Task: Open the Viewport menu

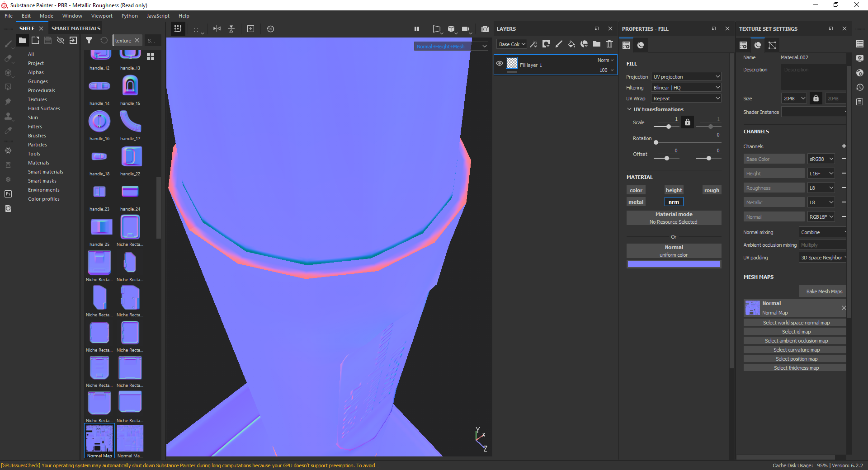Action: point(102,16)
